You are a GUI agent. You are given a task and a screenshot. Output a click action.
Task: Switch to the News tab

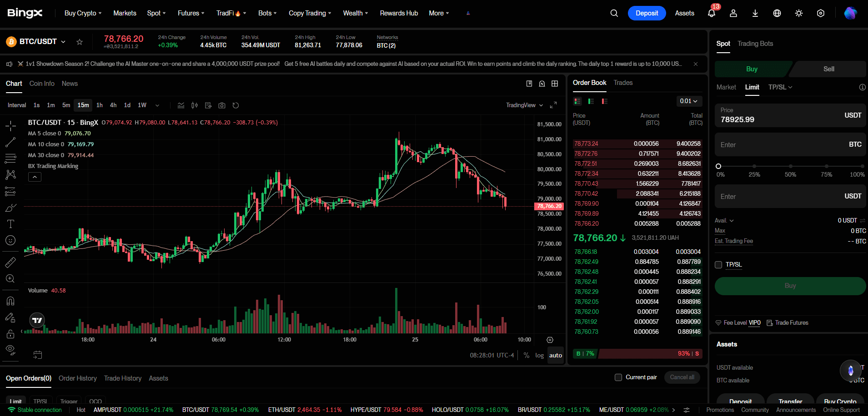pos(70,84)
